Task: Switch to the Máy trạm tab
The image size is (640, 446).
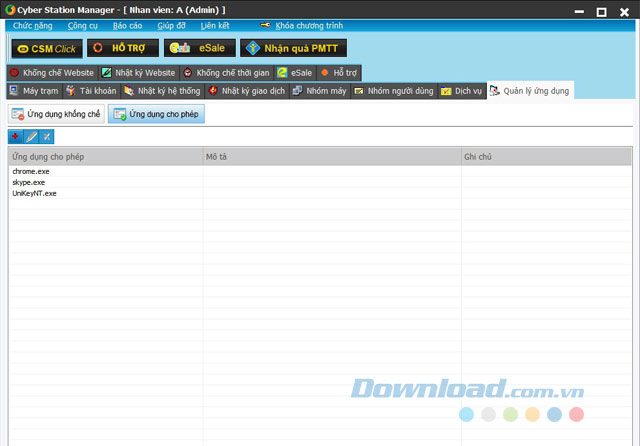Action: point(35,91)
